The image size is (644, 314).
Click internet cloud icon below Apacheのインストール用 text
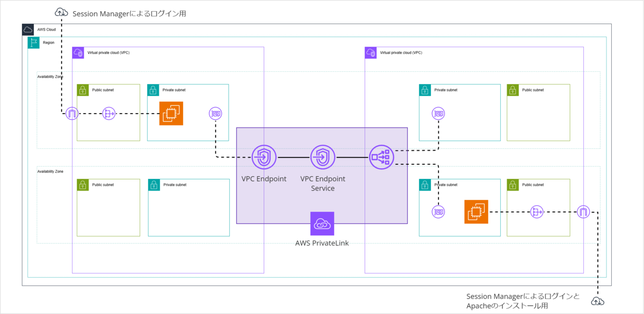[597, 301]
